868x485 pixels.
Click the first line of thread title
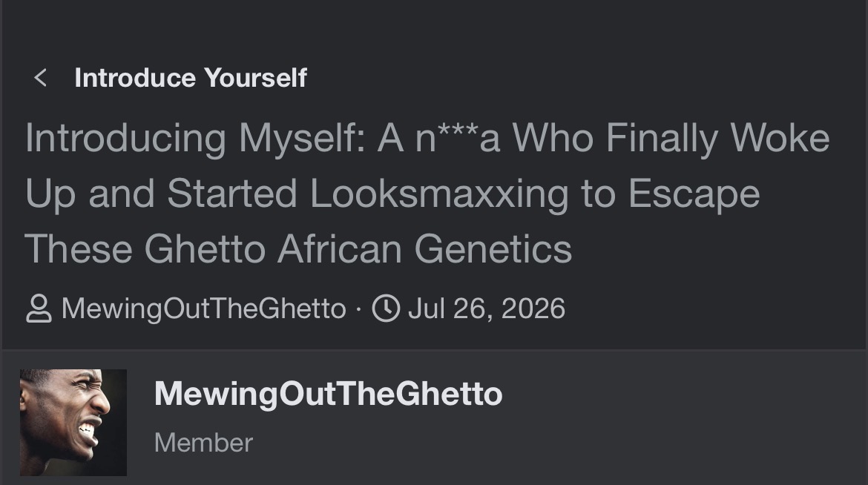(x=427, y=138)
